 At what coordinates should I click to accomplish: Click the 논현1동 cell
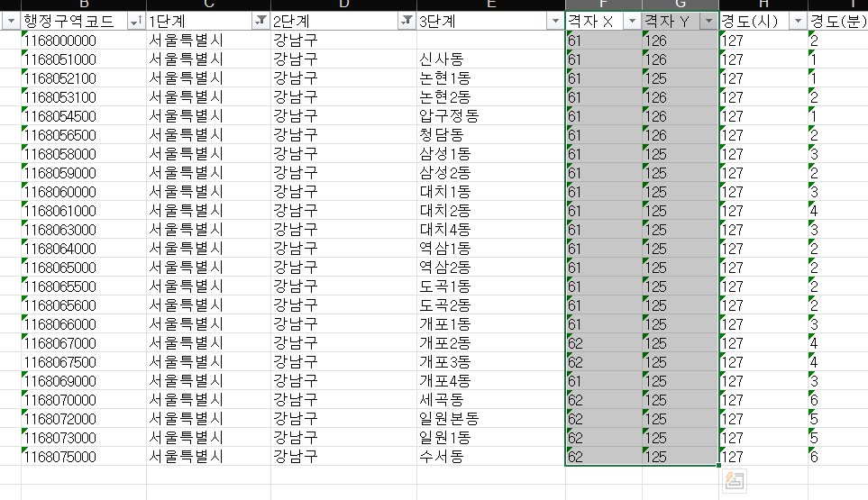pos(491,78)
